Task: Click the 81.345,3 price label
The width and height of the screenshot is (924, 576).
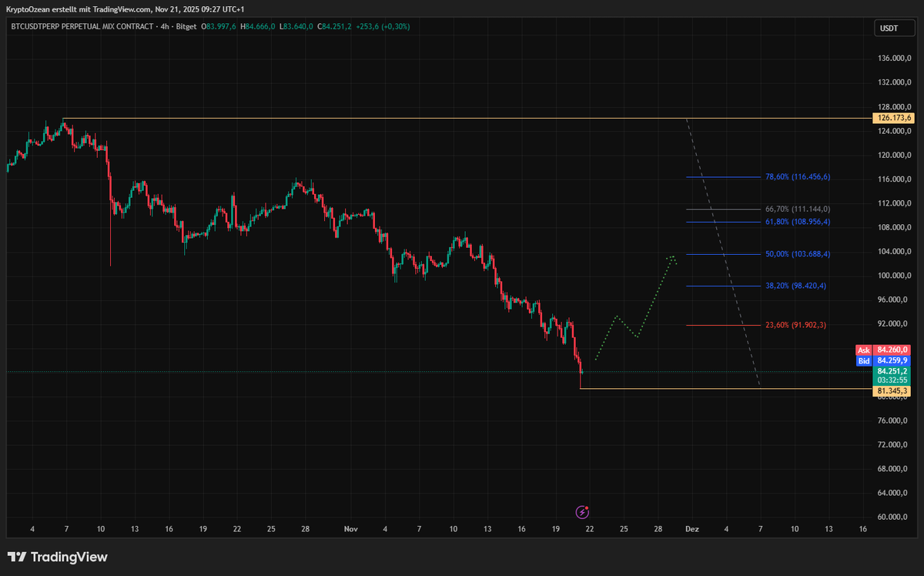Action: (893, 391)
